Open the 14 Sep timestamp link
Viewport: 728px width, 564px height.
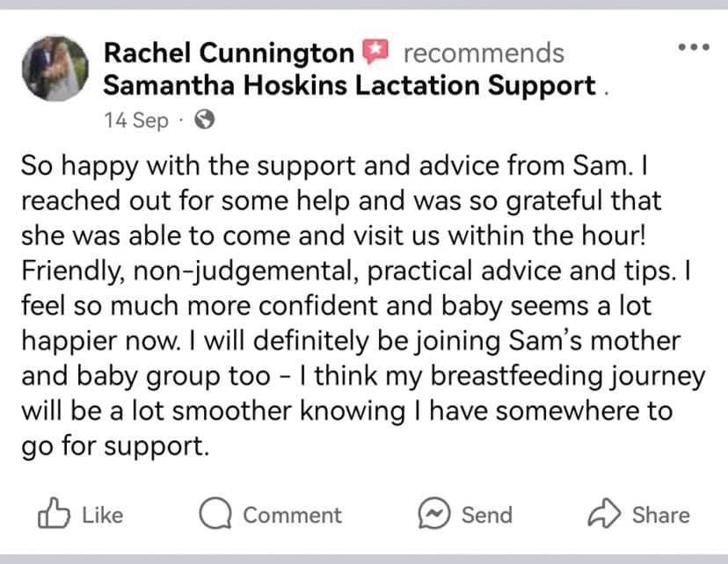(x=136, y=120)
